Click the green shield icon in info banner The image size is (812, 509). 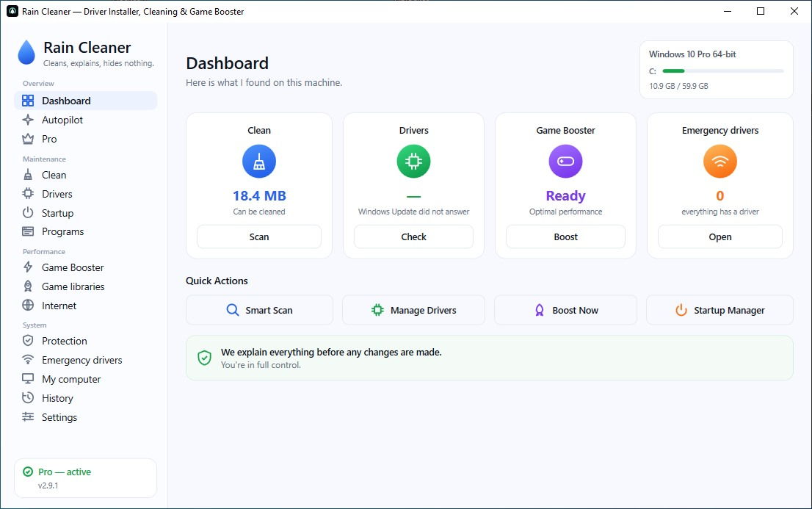(x=205, y=358)
